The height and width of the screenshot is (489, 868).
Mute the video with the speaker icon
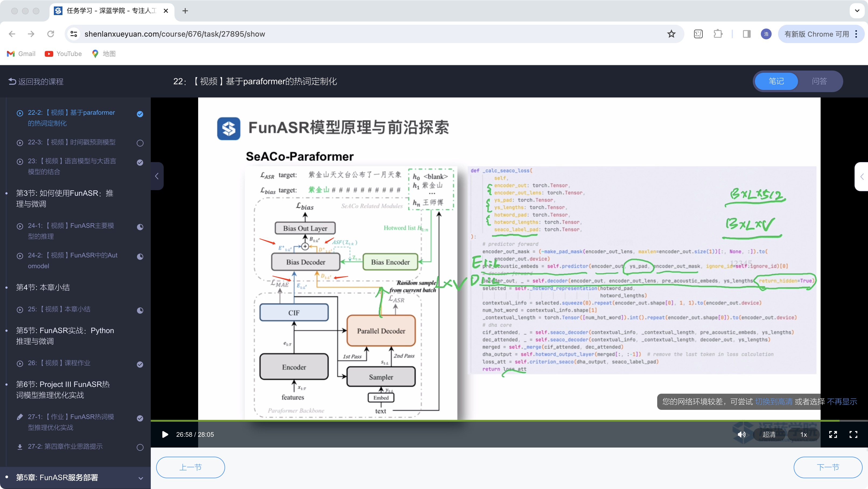tap(741, 434)
